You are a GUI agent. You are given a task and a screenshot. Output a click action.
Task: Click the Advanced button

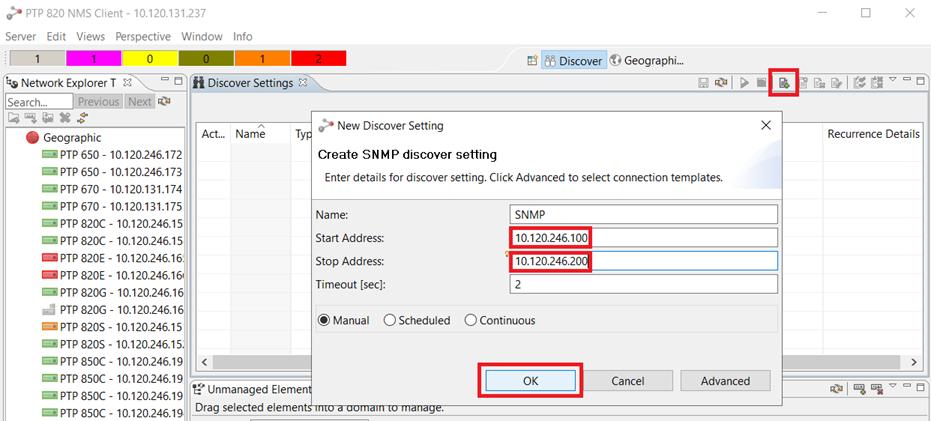[725, 381]
